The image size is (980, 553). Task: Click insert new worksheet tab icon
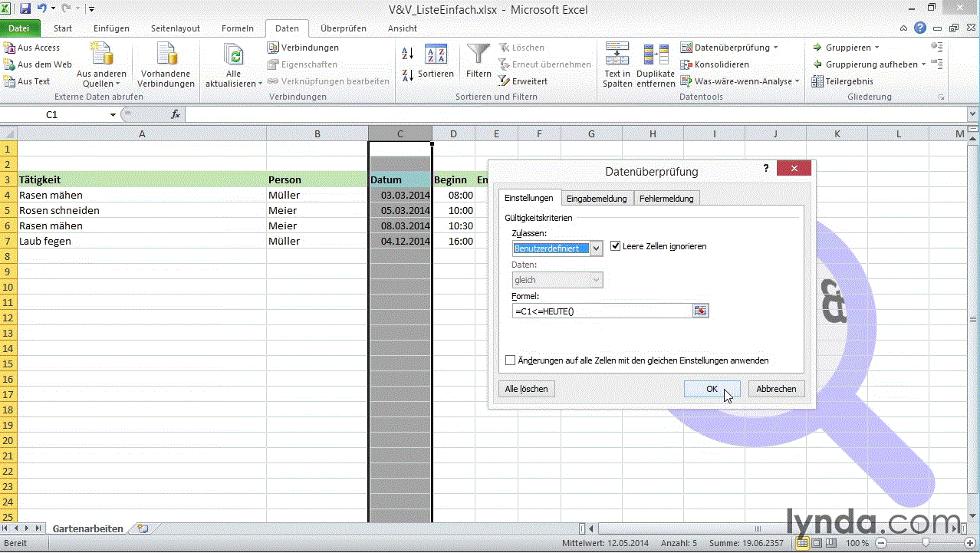(x=143, y=529)
